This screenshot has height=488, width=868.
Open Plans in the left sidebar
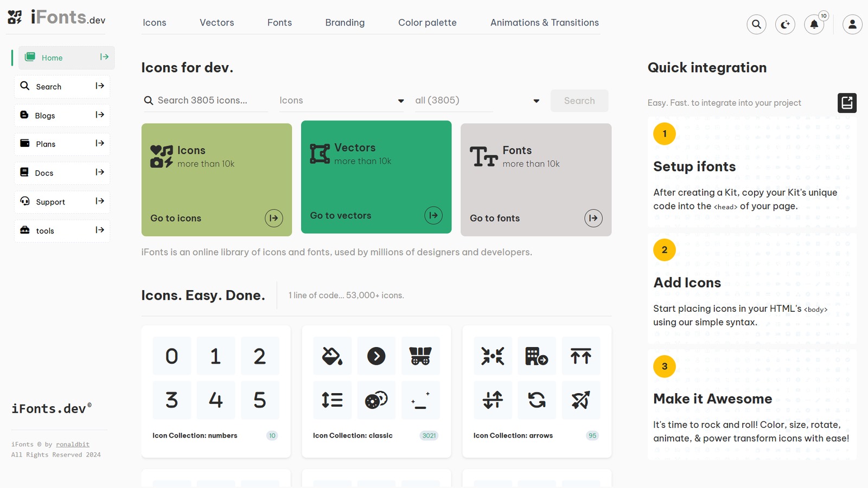tap(46, 144)
